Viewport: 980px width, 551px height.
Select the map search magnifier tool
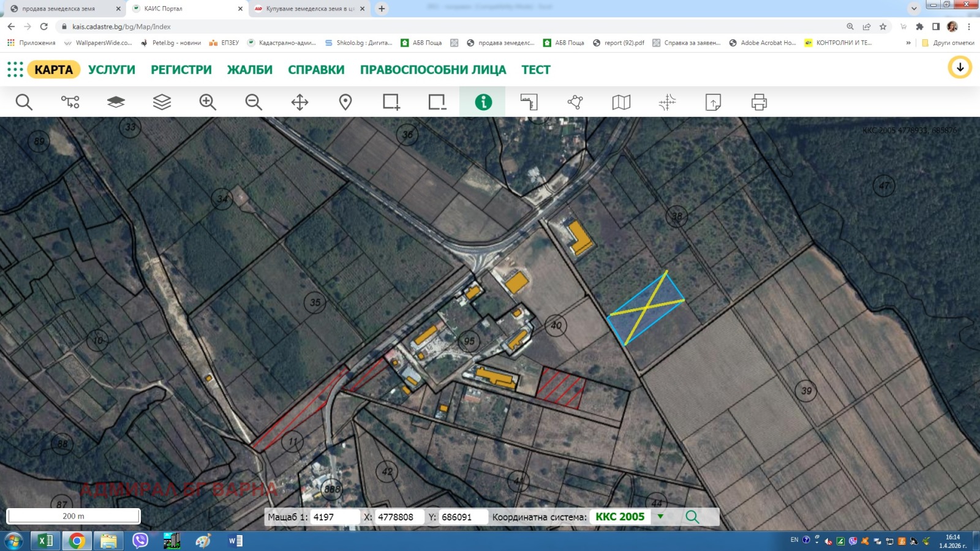[24, 102]
